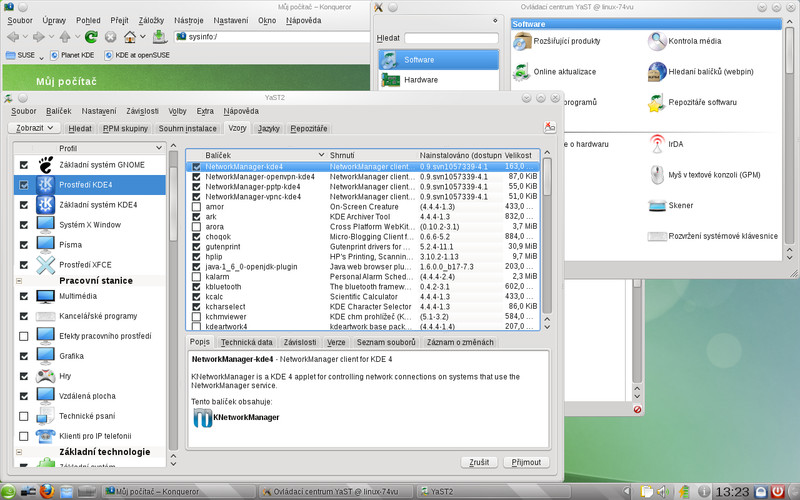Select Hardware category in YaST sidebar
The height and width of the screenshot is (500, 800).
pyautogui.click(x=438, y=80)
